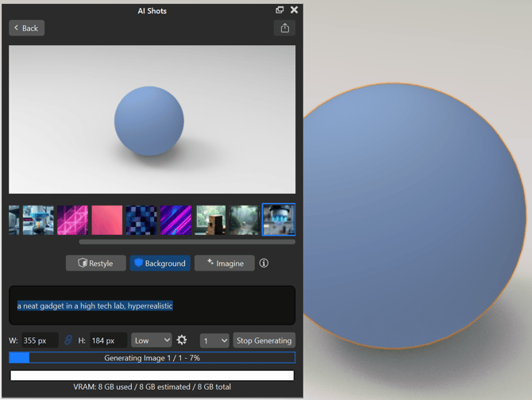Switch to the Imagine mode
Image resolution: width=532 pixels, height=400 pixels.
click(x=225, y=263)
